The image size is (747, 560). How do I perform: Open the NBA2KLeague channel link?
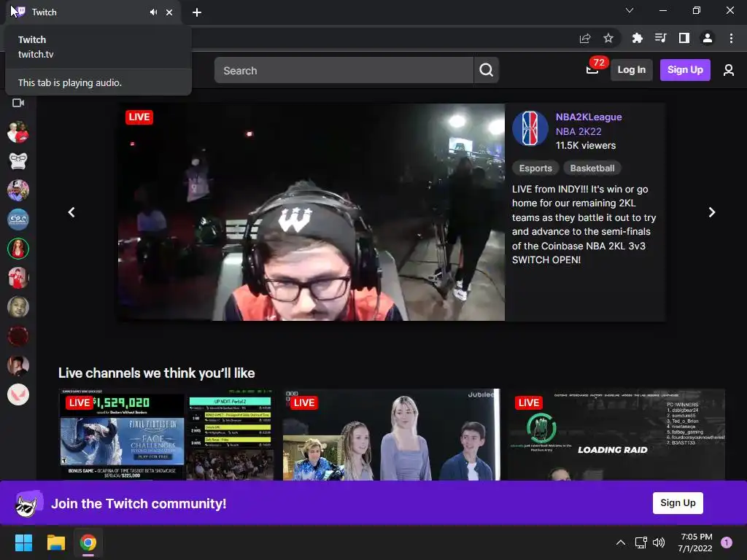coord(589,117)
